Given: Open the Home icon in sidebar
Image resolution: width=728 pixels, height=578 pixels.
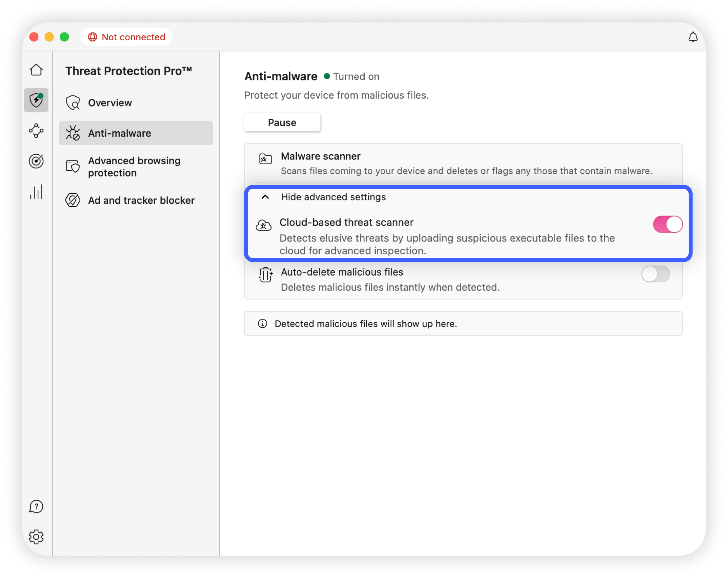Looking at the screenshot, I should (36, 70).
